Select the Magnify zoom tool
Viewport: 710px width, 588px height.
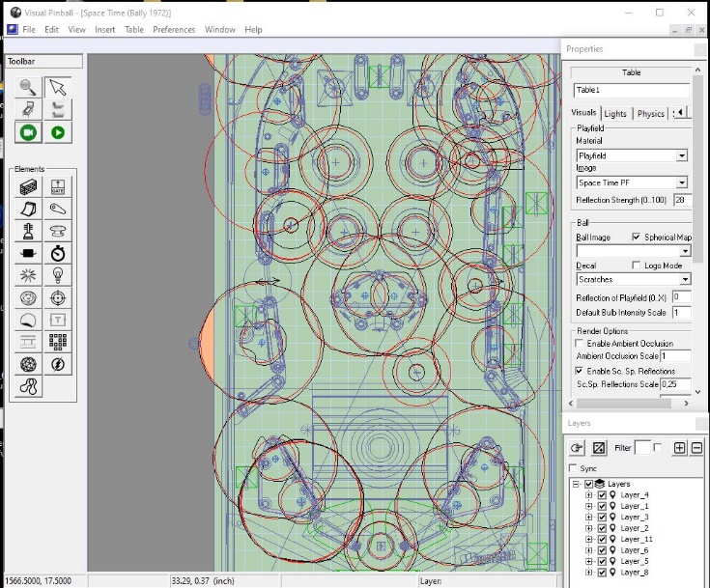28,87
